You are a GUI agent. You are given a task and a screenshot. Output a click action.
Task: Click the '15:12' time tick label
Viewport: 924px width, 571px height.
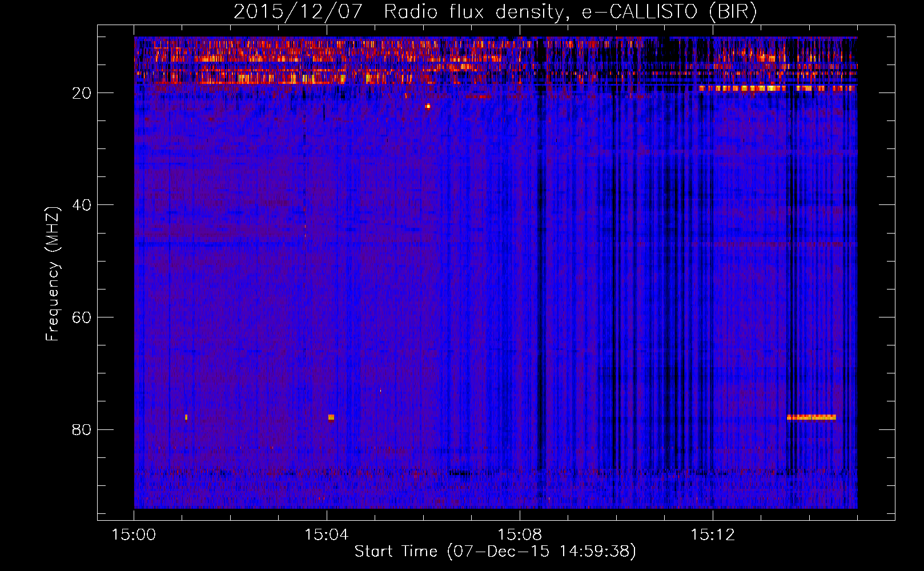tap(713, 535)
